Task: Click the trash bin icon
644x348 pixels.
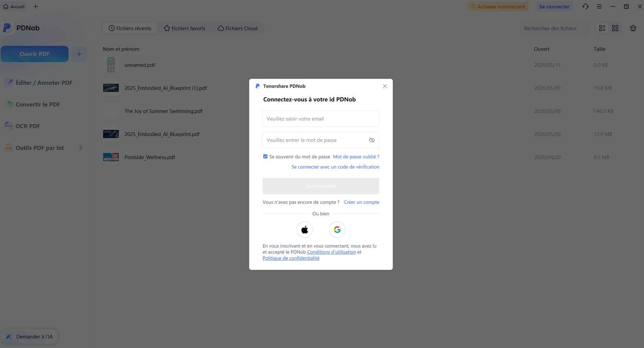Action: point(633,28)
